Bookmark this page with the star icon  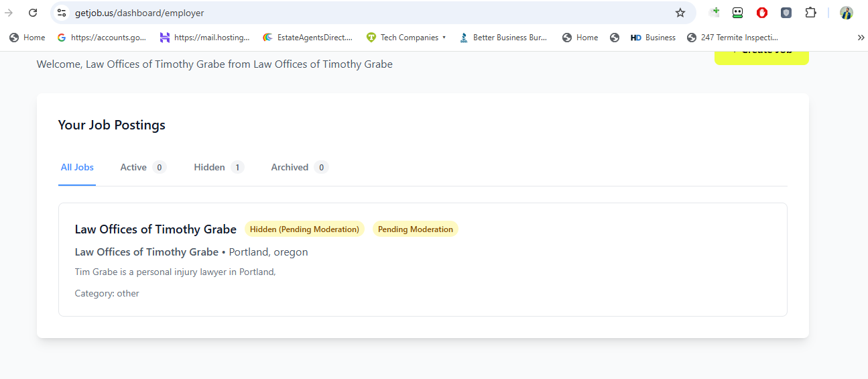tap(680, 13)
